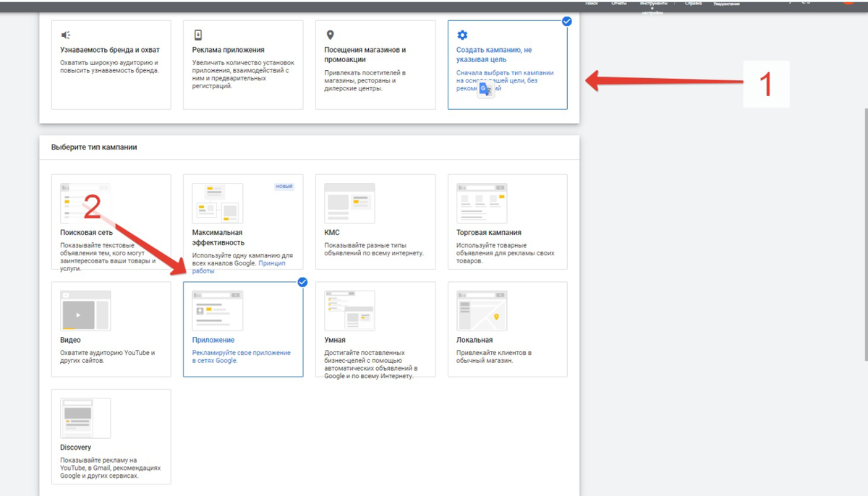Select the 'Локальная' map illustration
Viewport: 868px width, 496px height.
click(482, 311)
